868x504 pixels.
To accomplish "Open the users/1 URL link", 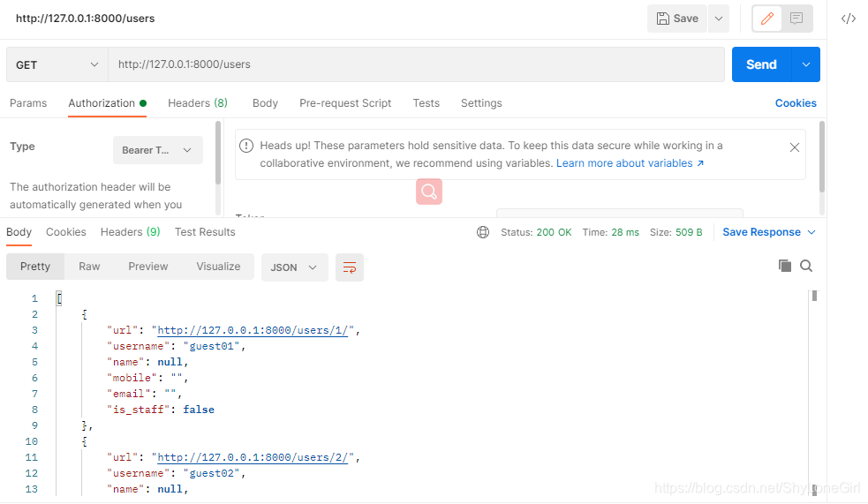I will click(253, 330).
